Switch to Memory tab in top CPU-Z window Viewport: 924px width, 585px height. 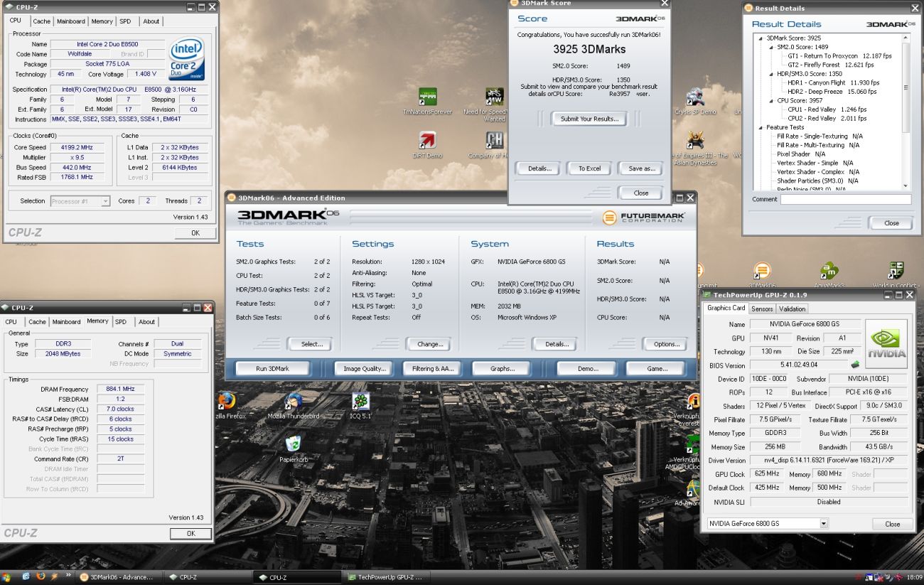pos(102,21)
